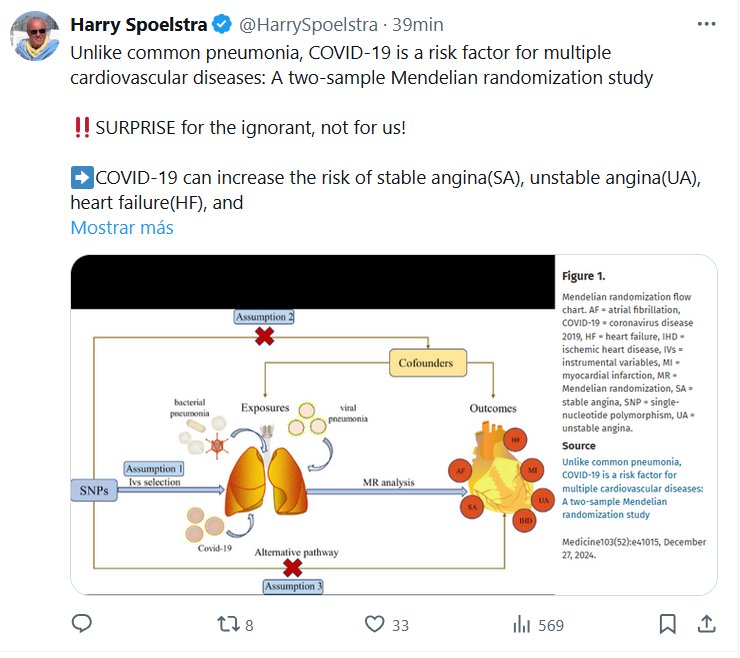The image size is (740, 658).
Task: Open view analytics bar chart icon
Action: 521,624
